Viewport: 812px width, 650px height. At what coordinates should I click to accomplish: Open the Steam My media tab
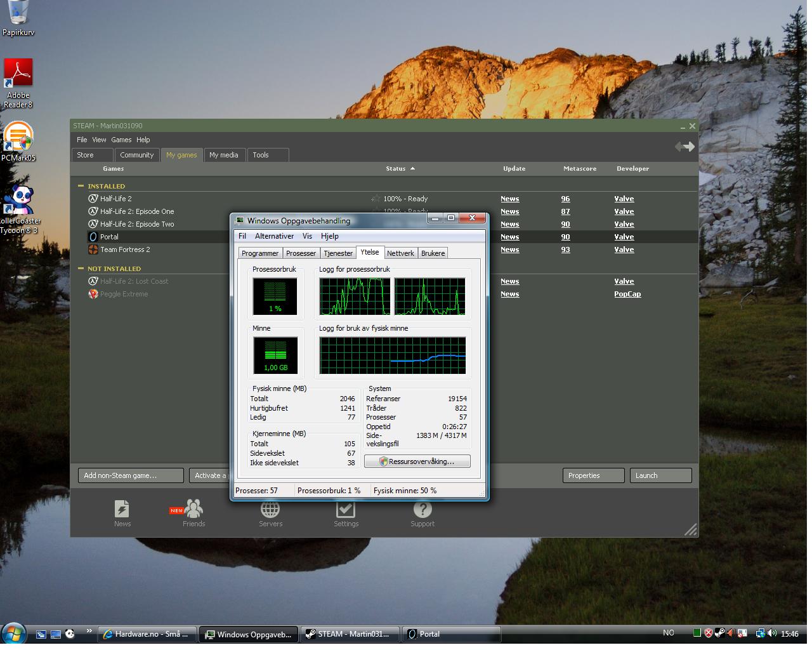(224, 155)
